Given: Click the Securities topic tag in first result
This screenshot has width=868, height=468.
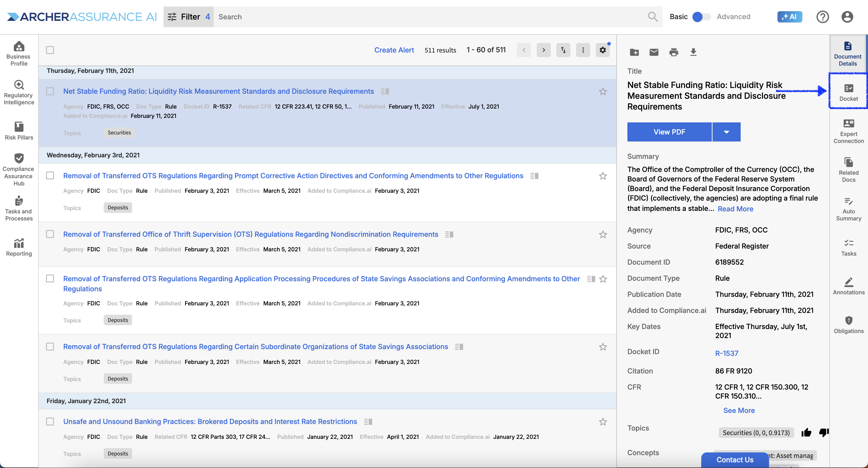Looking at the screenshot, I should tap(119, 132).
